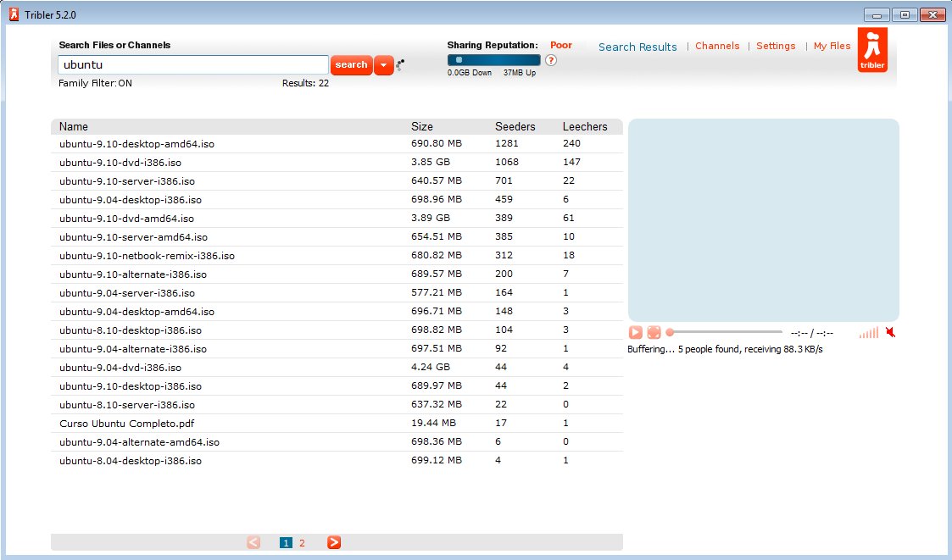Open the search options dropdown arrow

[384, 65]
